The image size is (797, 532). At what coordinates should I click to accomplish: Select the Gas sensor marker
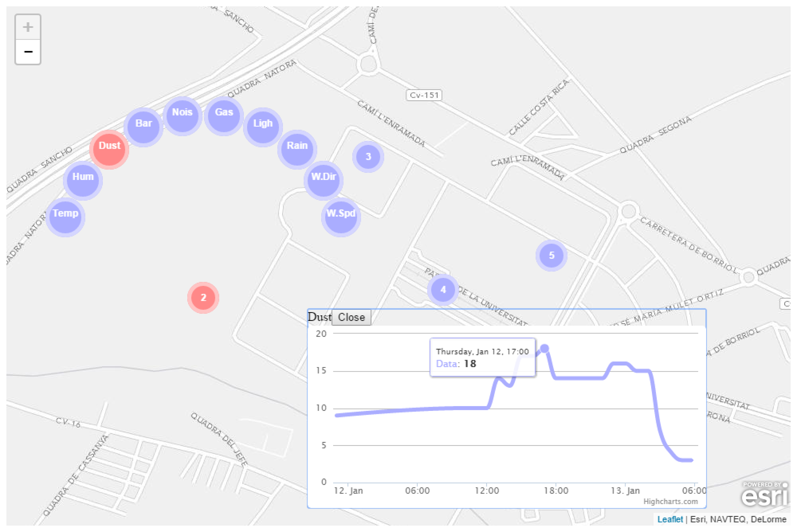point(224,116)
